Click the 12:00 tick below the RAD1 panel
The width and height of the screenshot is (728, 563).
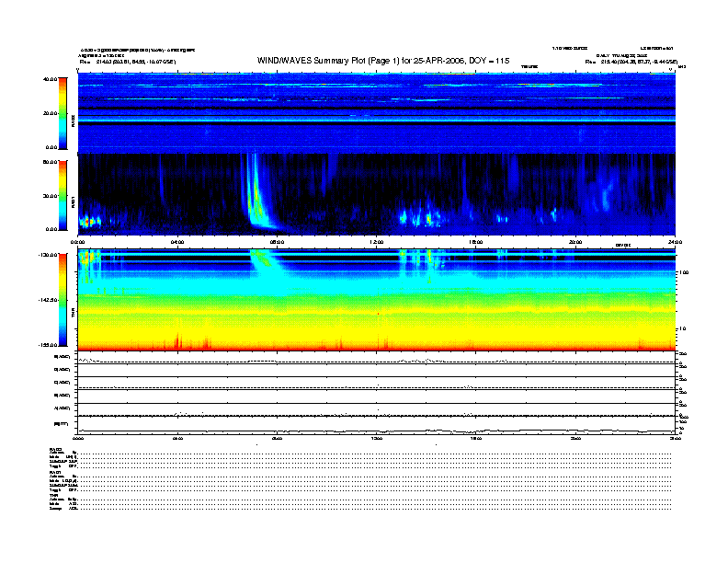[x=377, y=242]
